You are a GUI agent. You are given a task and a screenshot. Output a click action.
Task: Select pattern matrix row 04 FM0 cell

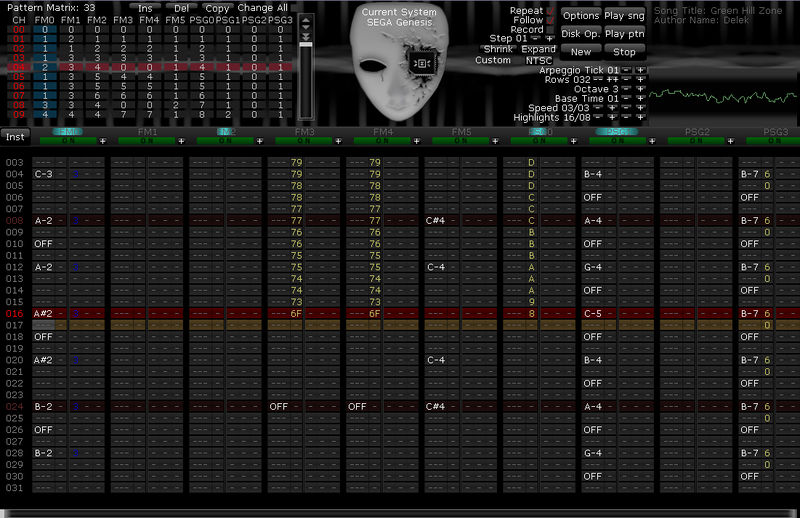pos(44,66)
